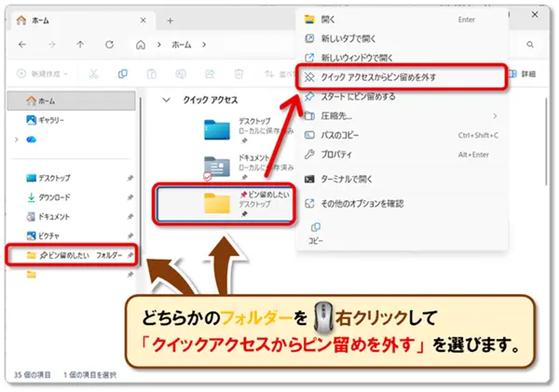Click the Back navigation arrow
This screenshot has width=559, height=392.
click(22, 45)
